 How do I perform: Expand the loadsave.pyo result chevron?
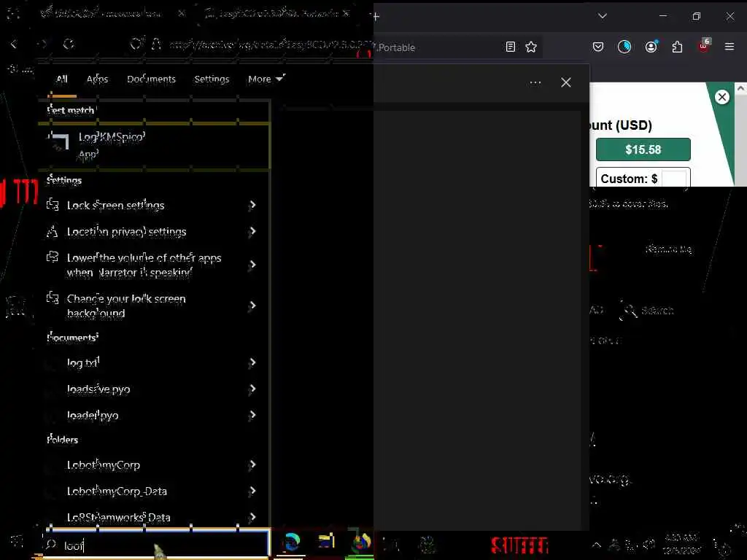pos(252,389)
